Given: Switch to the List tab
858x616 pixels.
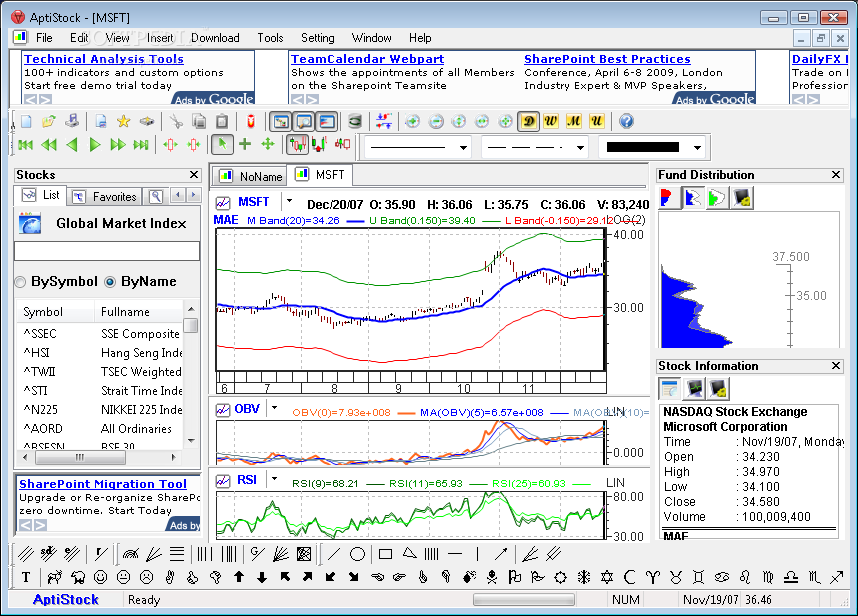Looking at the screenshot, I should coord(40,195).
